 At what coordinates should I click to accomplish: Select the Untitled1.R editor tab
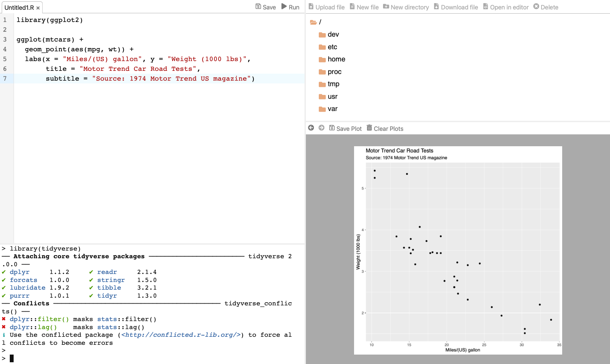coord(19,8)
